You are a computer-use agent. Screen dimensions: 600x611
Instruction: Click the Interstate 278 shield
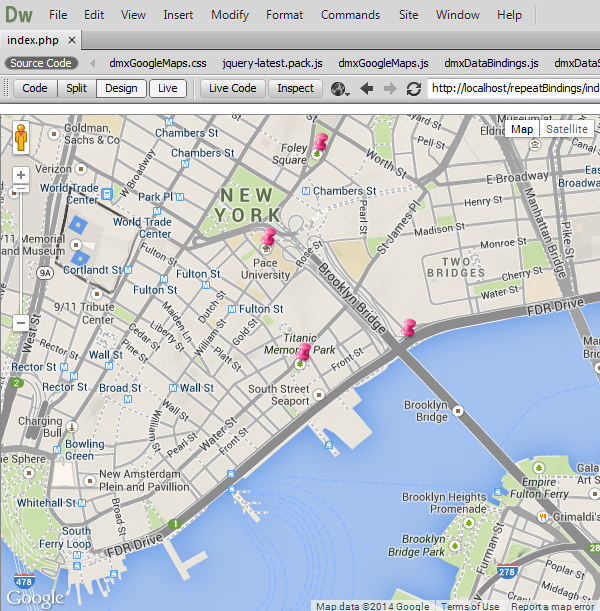[507, 571]
